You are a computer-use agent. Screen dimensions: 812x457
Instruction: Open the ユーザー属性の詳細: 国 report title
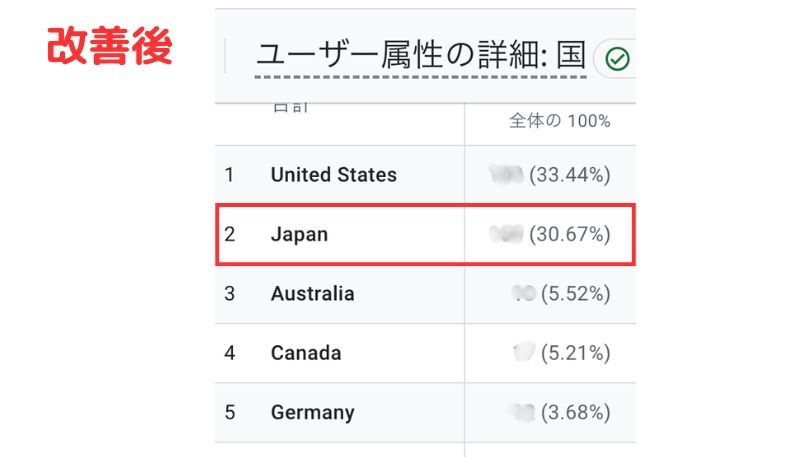click(x=420, y=55)
